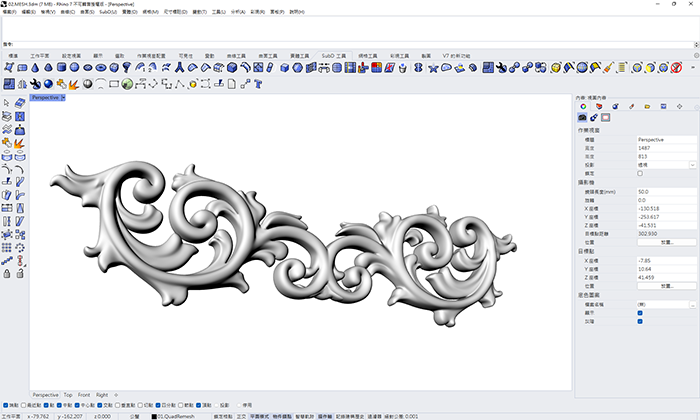The image size is (700, 420).
Task: Click the color wheel properties tab icon
Action: [x=583, y=105]
